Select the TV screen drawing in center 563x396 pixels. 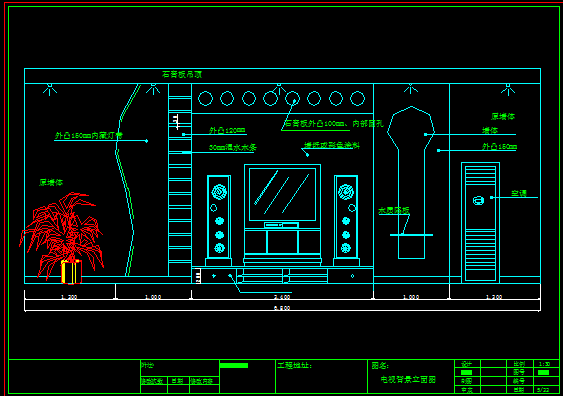pyautogui.click(x=282, y=194)
